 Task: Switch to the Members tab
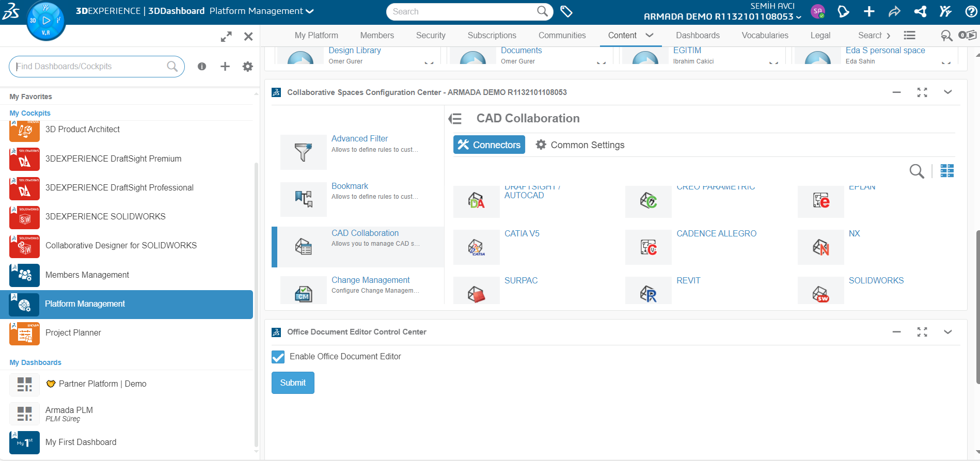click(x=377, y=35)
